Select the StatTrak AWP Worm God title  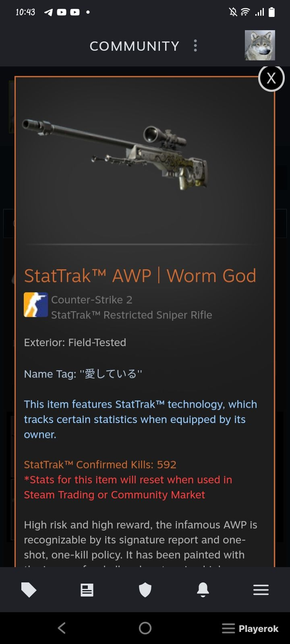coord(140,276)
